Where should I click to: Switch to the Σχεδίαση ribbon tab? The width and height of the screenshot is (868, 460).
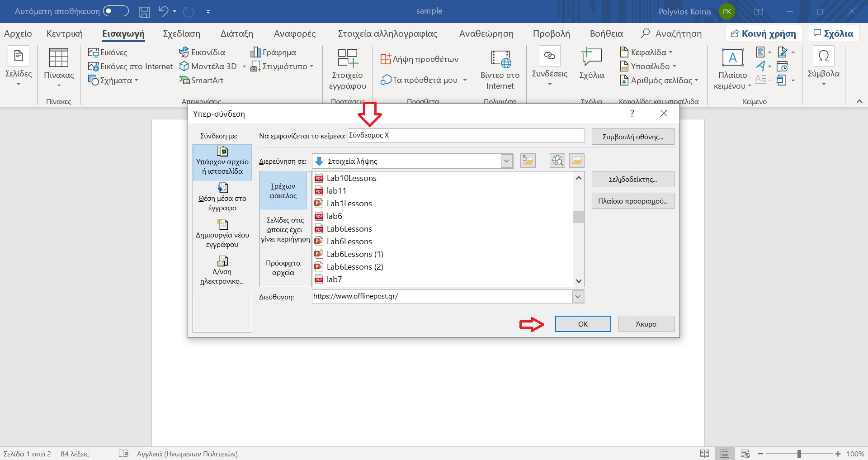point(181,33)
